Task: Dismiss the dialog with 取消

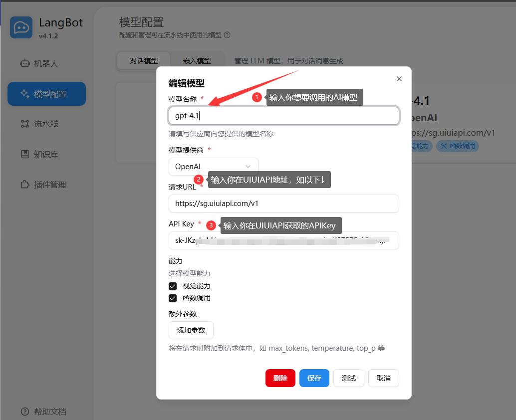Action: [x=384, y=378]
